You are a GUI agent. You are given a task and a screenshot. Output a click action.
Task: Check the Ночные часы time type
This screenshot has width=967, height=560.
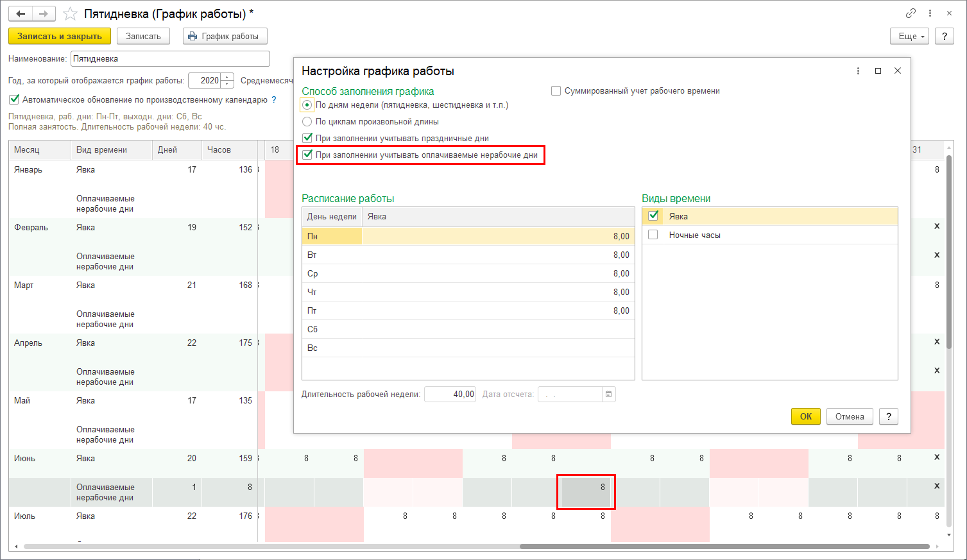coord(653,235)
